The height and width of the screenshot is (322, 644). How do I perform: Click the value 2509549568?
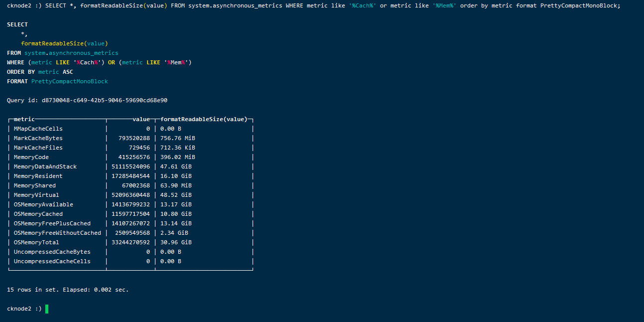132,233
